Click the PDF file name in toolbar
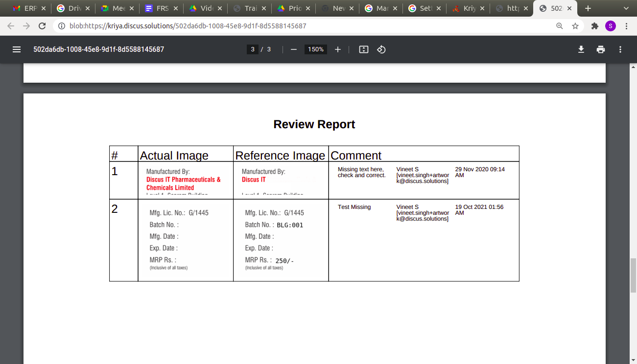 tap(98, 49)
